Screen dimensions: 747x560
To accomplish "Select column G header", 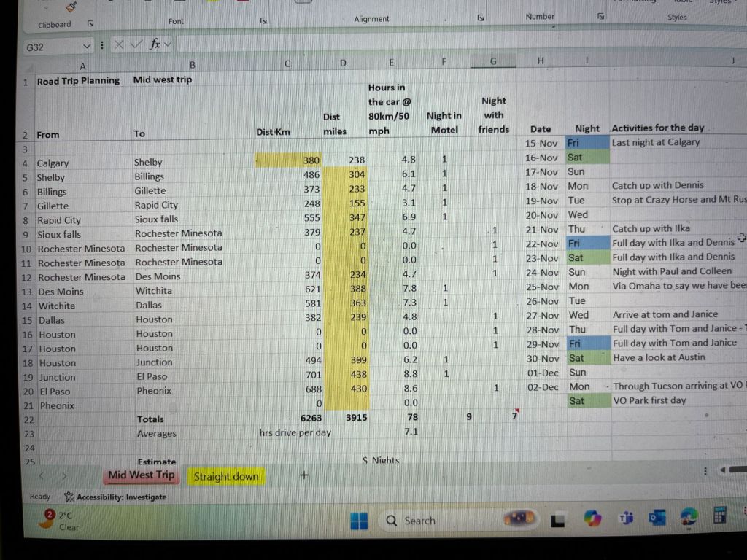I will [x=493, y=62].
